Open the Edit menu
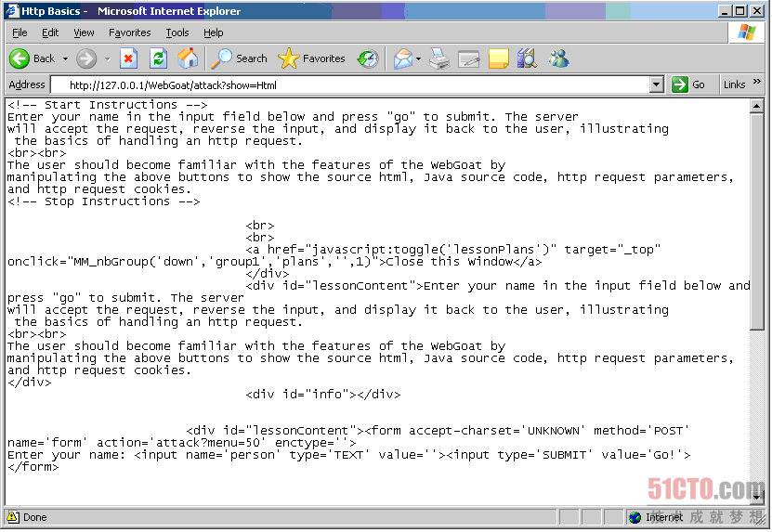This screenshot has width=772, height=532. (x=50, y=32)
